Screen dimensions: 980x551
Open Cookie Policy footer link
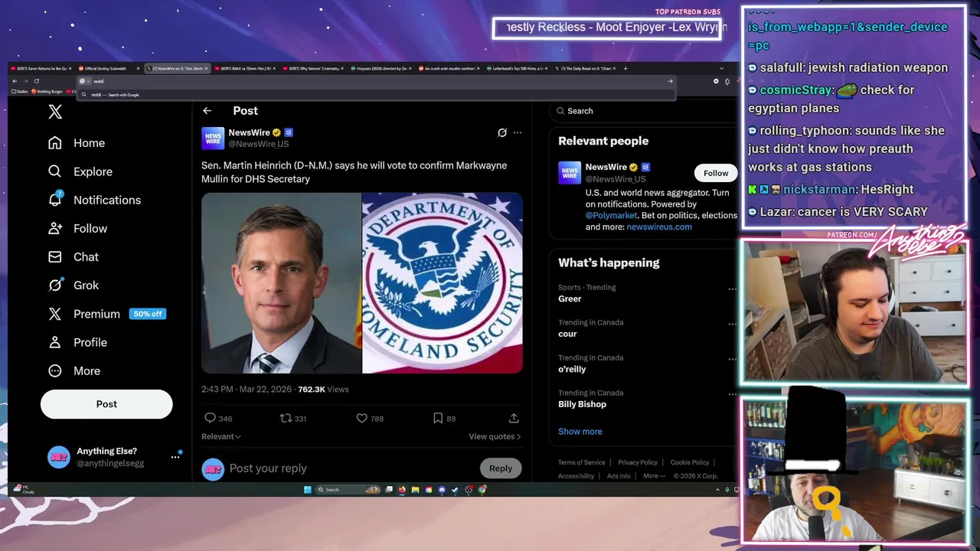coord(689,462)
